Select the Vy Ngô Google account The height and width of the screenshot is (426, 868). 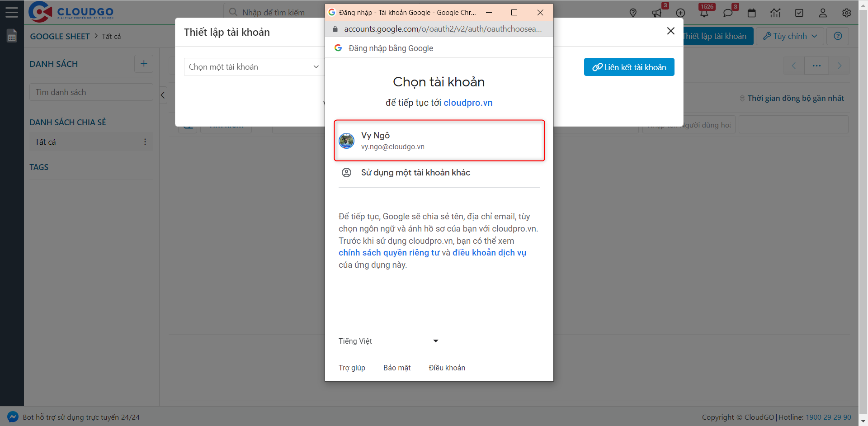pos(439,140)
